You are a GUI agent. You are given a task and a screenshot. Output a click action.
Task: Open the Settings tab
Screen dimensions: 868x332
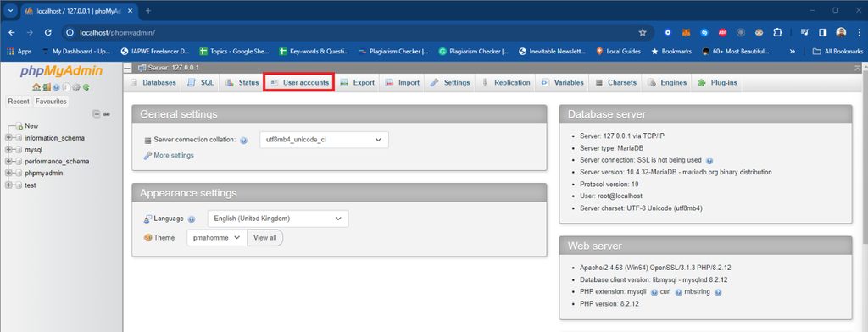pyautogui.click(x=450, y=82)
